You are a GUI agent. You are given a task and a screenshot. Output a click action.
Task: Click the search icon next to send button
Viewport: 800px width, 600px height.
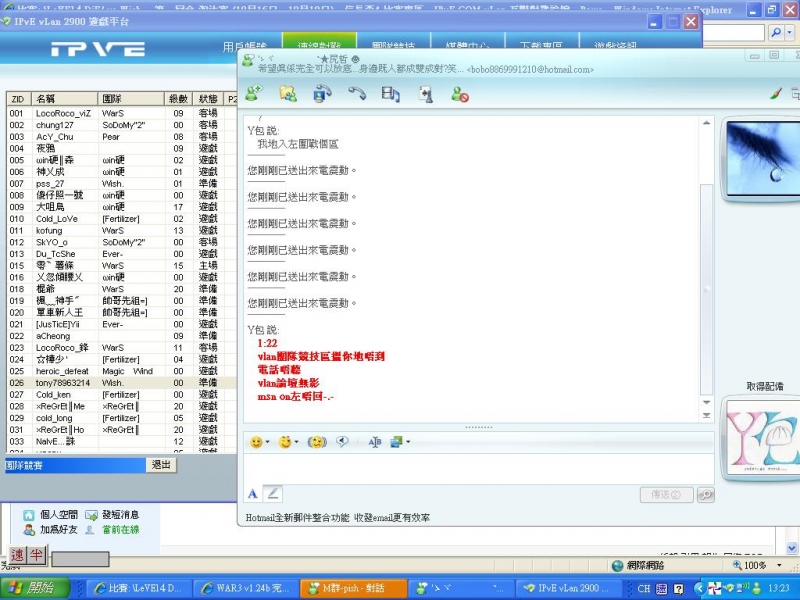[x=706, y=494]
